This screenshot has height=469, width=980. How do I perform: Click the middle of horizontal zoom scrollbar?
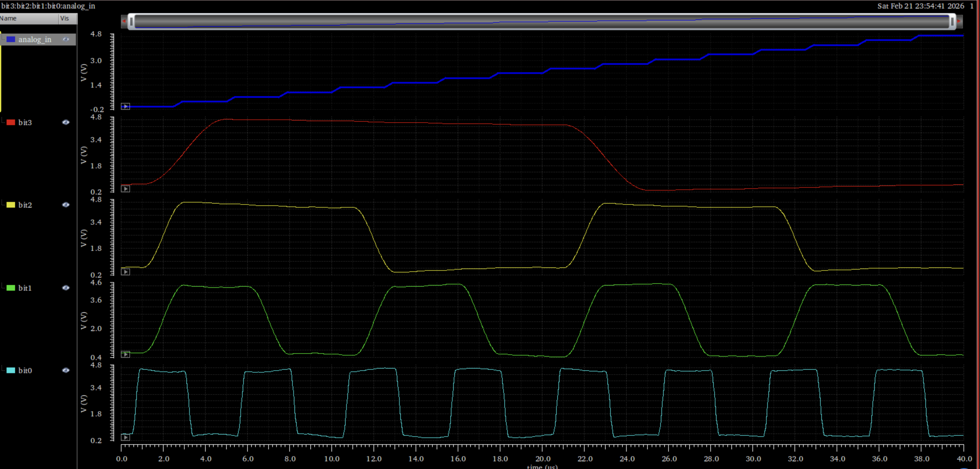pyautogui.click(x=542, y=22)
